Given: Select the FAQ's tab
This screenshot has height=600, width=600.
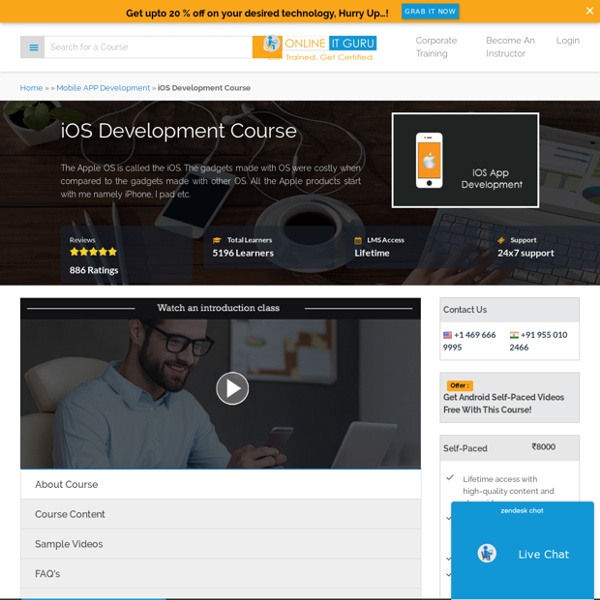Looking at the screenshot, I should pyautogui.click(x=220, y=574).
